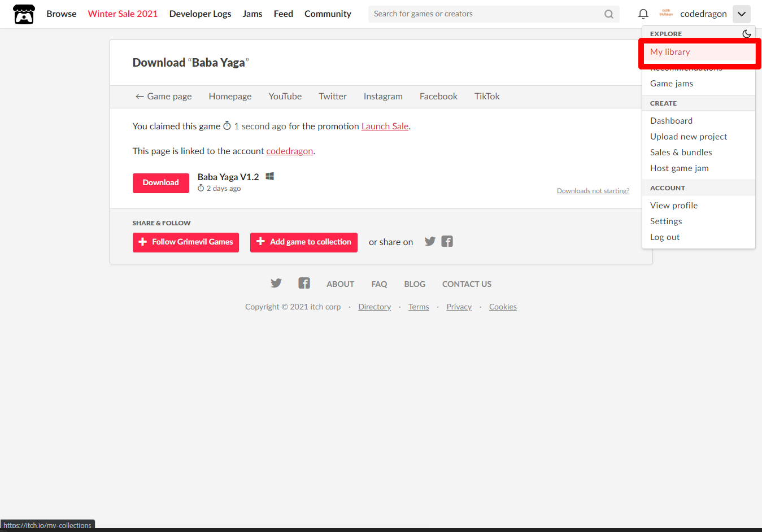Open footer ABOUT link

coord(341,284)
